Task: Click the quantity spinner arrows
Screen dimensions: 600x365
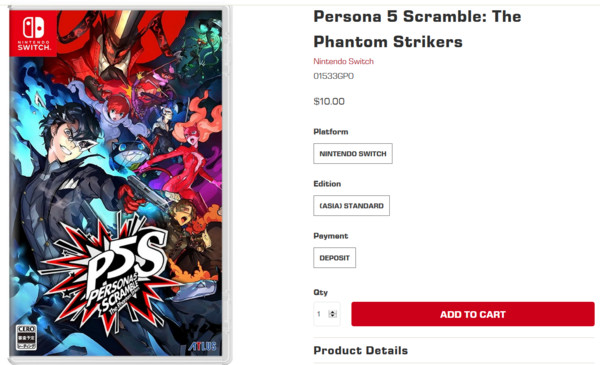Action: [333, 314]
